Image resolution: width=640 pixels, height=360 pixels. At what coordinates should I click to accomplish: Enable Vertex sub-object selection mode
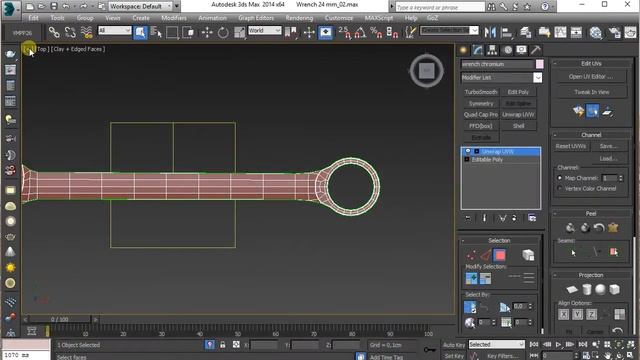pos(471,256)
